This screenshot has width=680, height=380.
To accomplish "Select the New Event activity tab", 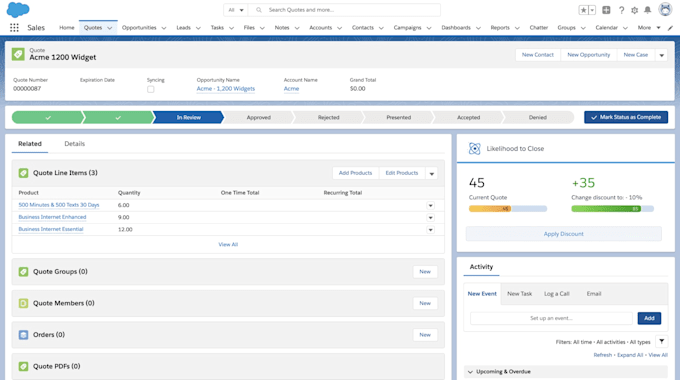I will [482, 294].
